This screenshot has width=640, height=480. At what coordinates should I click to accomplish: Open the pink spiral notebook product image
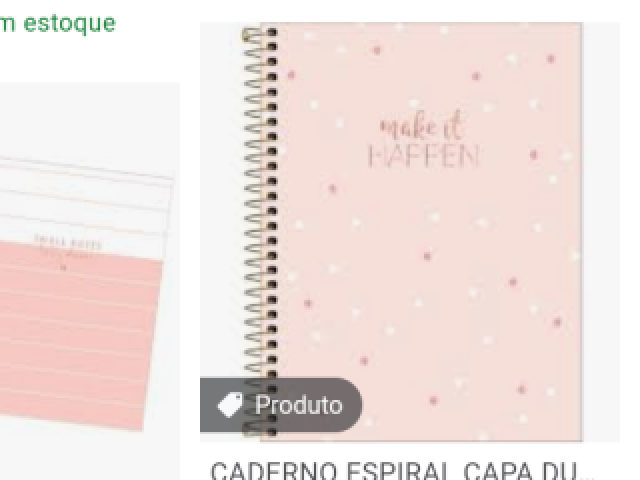point(409,232)
